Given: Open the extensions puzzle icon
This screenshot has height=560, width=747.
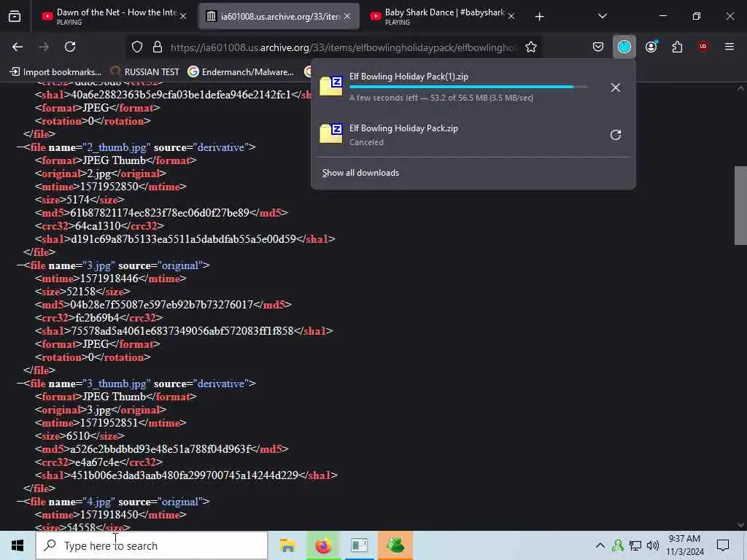Looking at the screenshot, I should 677,47.
